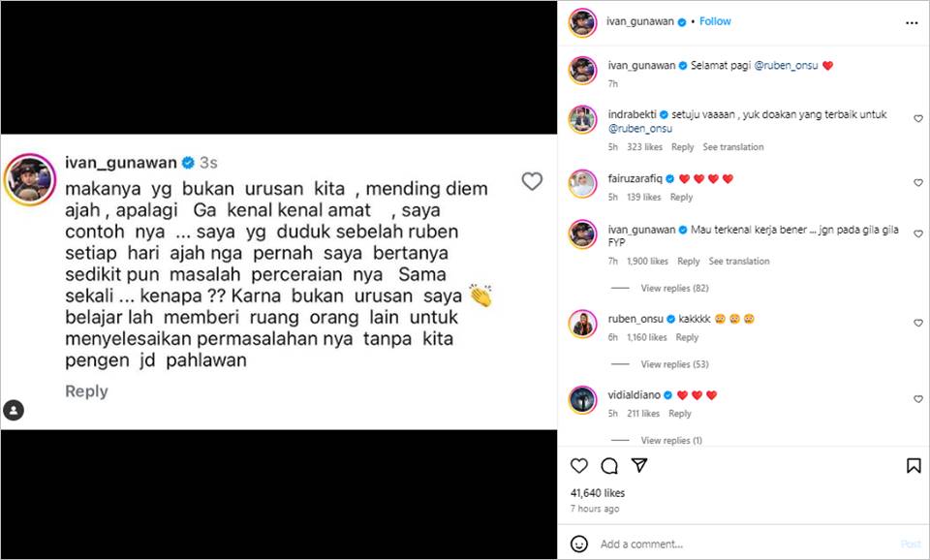
Task: Open comment bubble icon below comments
Action: tap(609, 466)
